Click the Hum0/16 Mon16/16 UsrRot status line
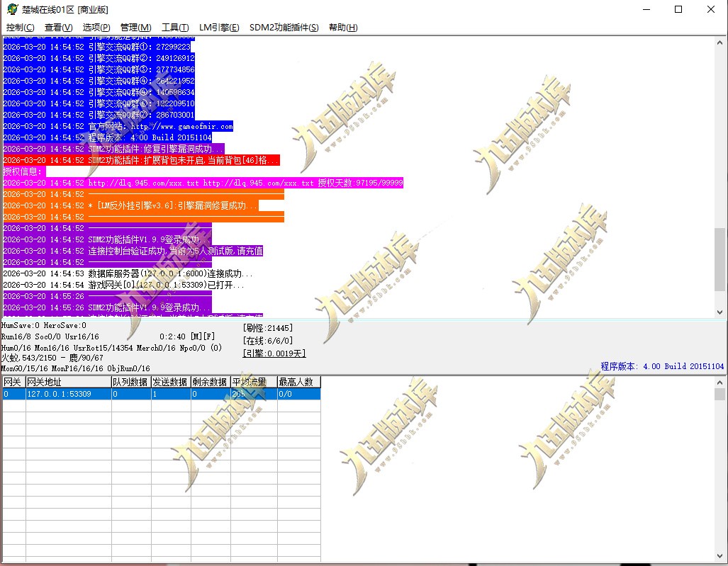 [111, 348]
